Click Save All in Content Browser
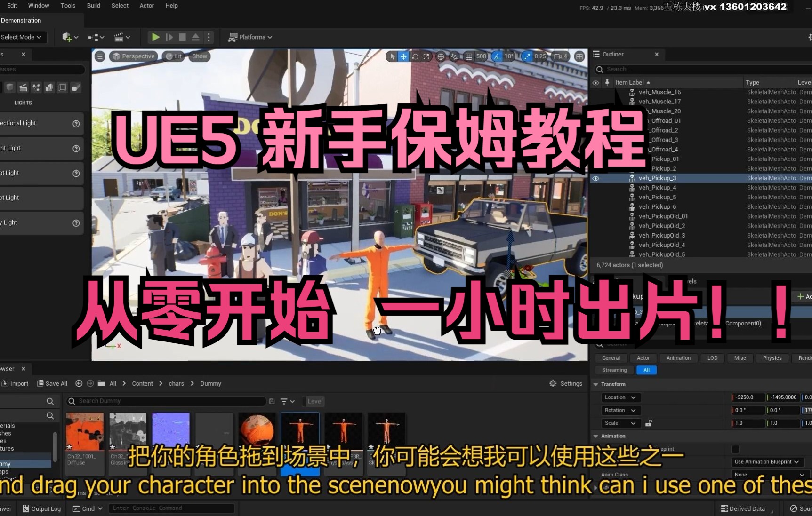The image size is (812, 516). (52, 383)
